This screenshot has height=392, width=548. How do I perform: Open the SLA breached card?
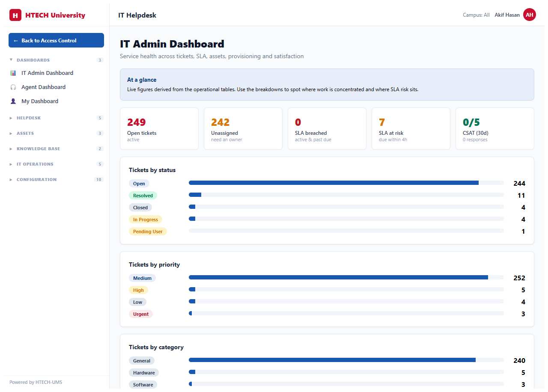(327, 128)
